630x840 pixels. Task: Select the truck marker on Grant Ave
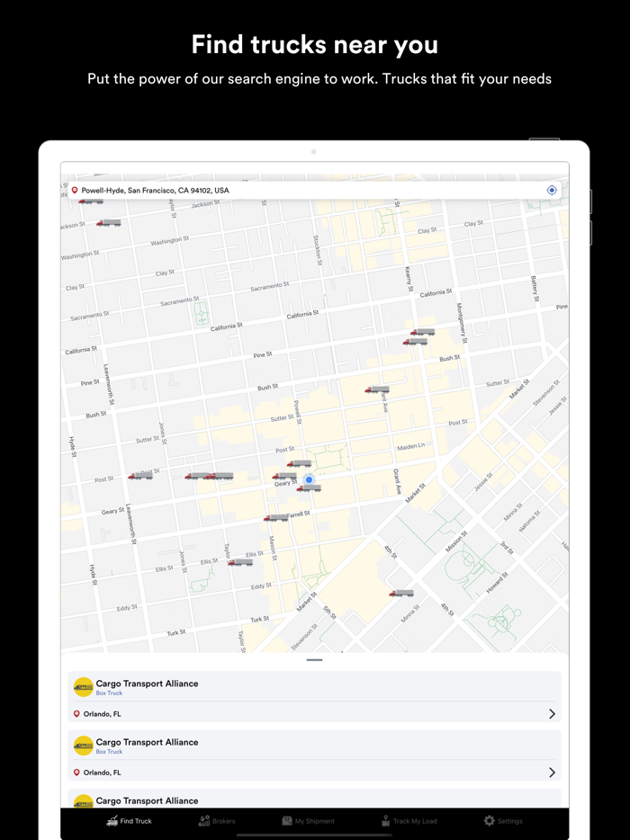[377, 389]
